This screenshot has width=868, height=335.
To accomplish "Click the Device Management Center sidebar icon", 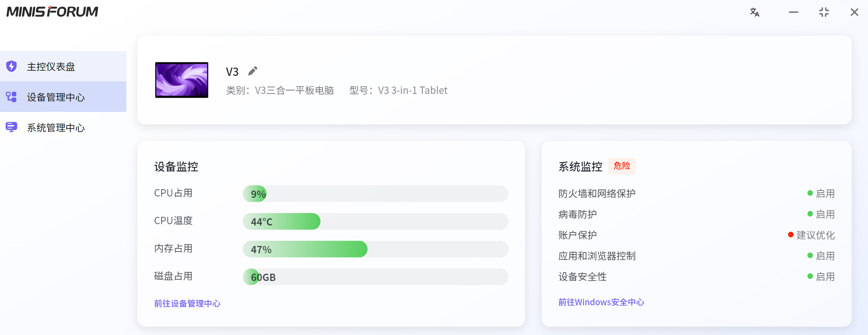I will coord(11,97).
